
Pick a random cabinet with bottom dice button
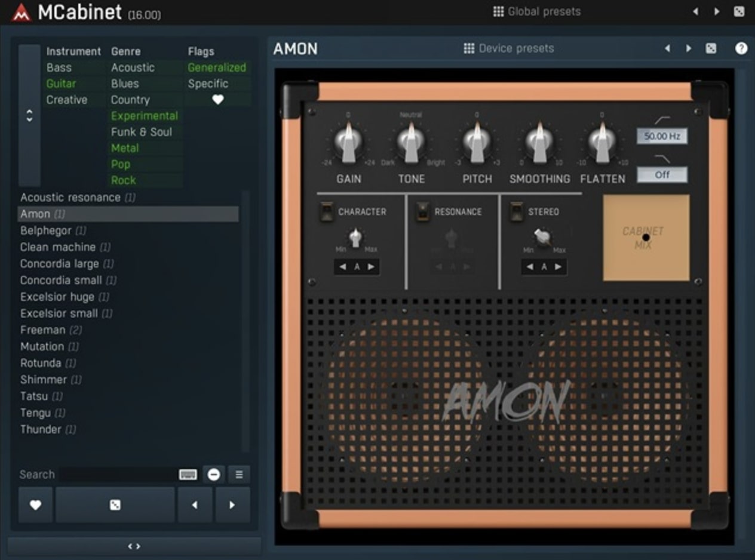[x=115, y=505]
